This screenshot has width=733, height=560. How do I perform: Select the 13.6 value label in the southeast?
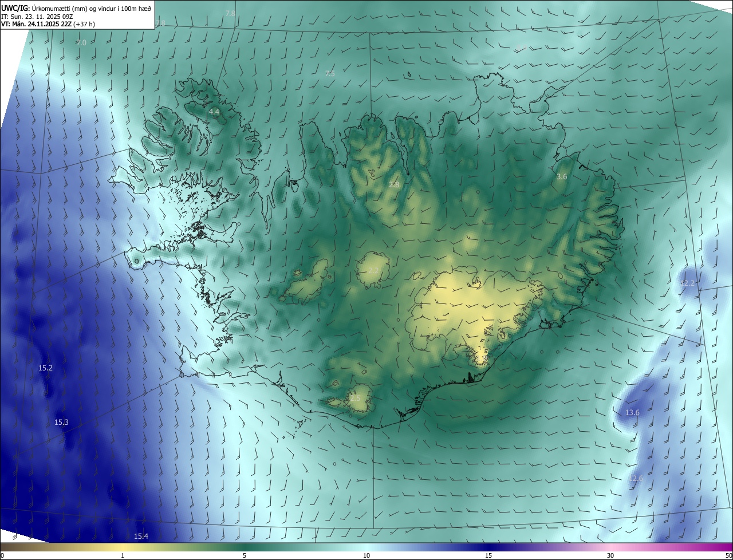coord(632,413)
